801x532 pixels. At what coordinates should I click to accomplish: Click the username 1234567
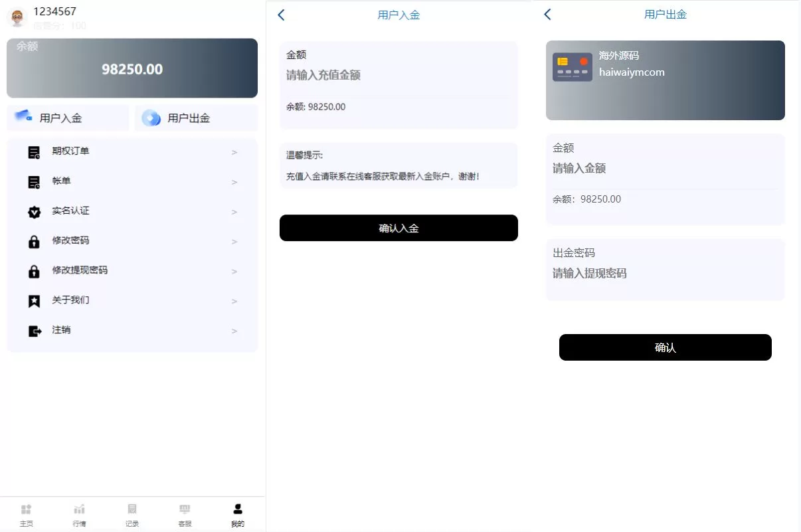55,11
